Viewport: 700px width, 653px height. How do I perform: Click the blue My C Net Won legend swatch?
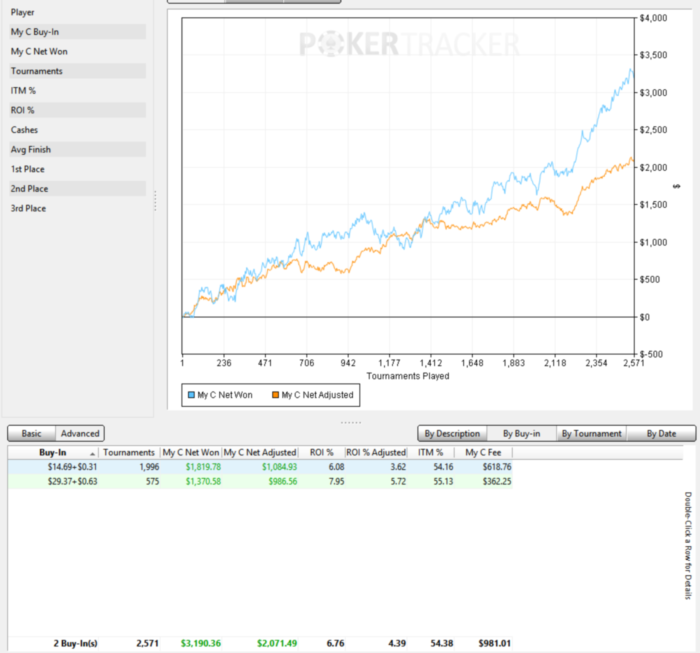click(x=192, y=395)
